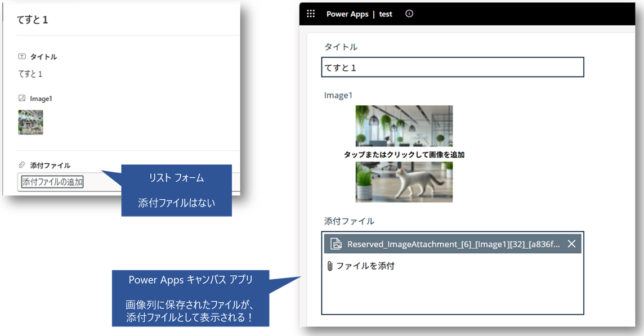Click the office image with hanging plants
The width and height of the screenshot is (644, 336).
404,125
